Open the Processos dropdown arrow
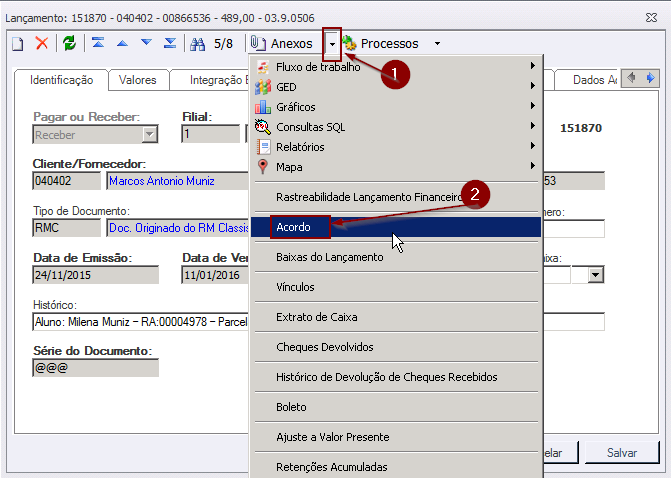This screenshot has height=478, width=671. 437,44
